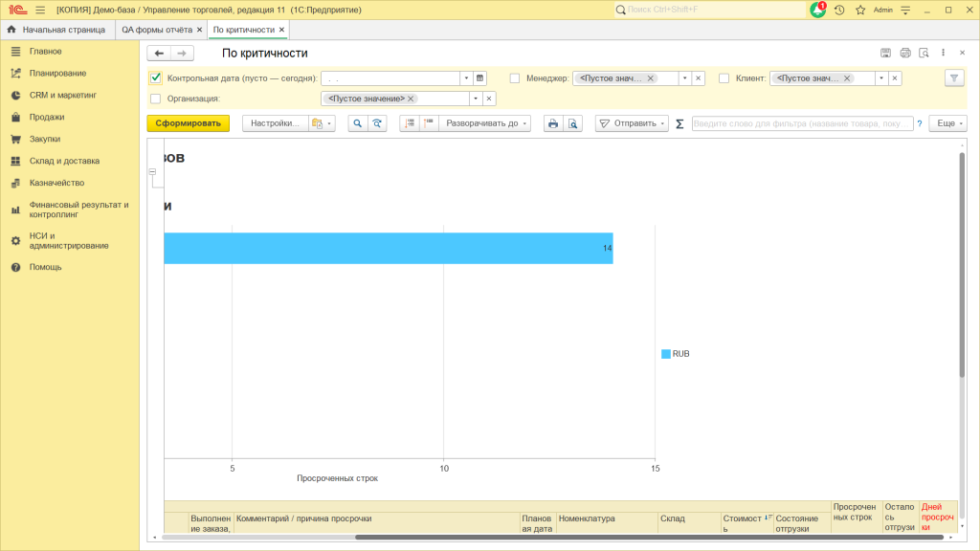Clear the Клиент field with X button
The height and width of the screenshot is (551, 980).
(x=895, y=78)
